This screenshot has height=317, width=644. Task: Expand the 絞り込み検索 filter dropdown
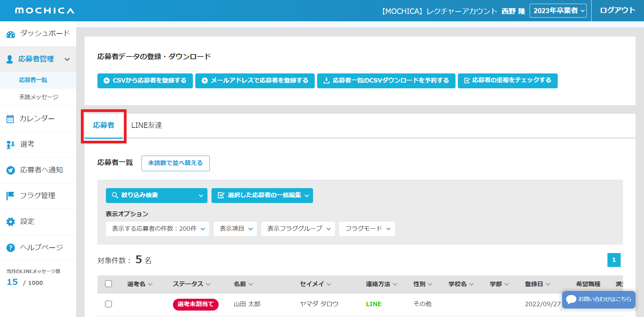156,196
